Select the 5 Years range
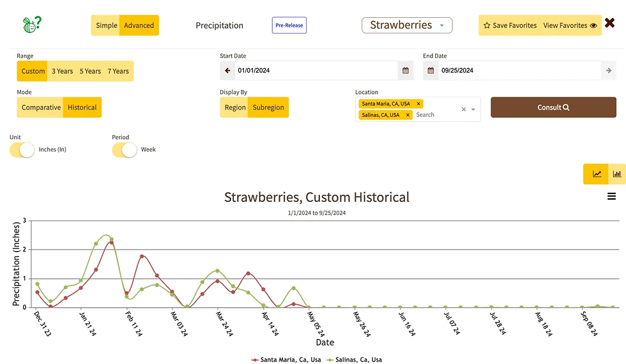Image resolution: width=626 pixels, height=364 pixels. tap(90, 71)
